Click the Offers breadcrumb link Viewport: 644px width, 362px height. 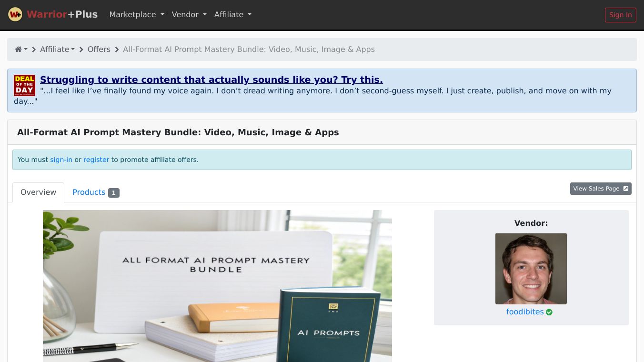coord(99,49)
